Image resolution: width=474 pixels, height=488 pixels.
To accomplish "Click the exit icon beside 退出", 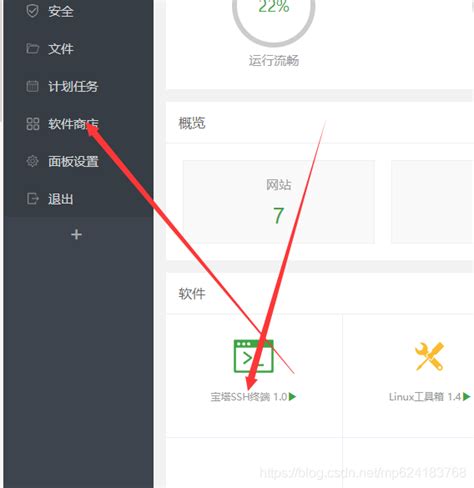I will [32, 199].
